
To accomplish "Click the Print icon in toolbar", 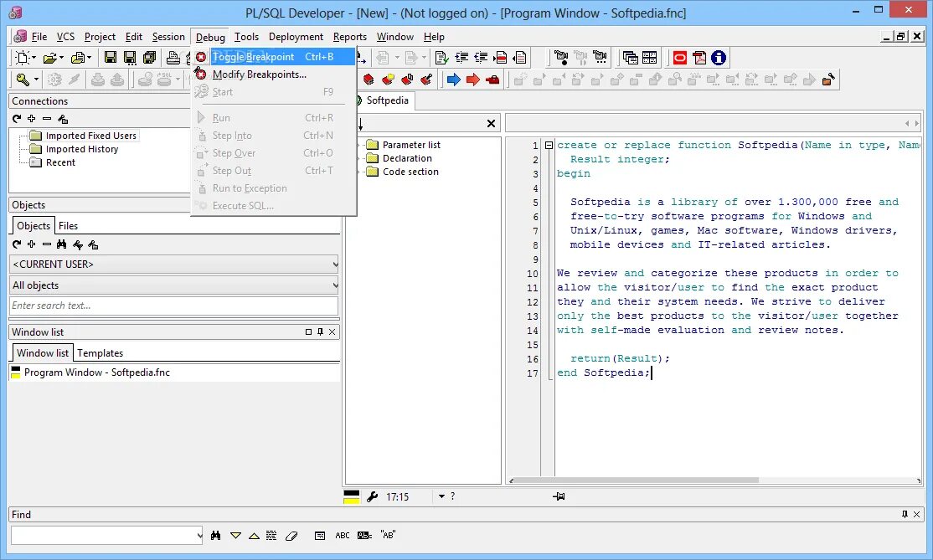I will (173, 57).
